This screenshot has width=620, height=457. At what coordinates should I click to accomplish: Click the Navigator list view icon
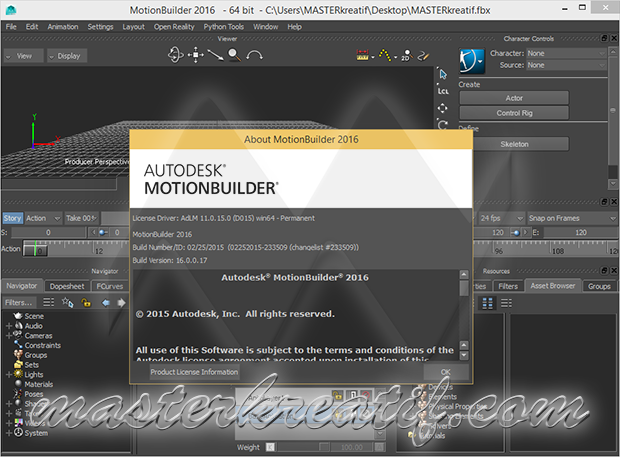49,302
